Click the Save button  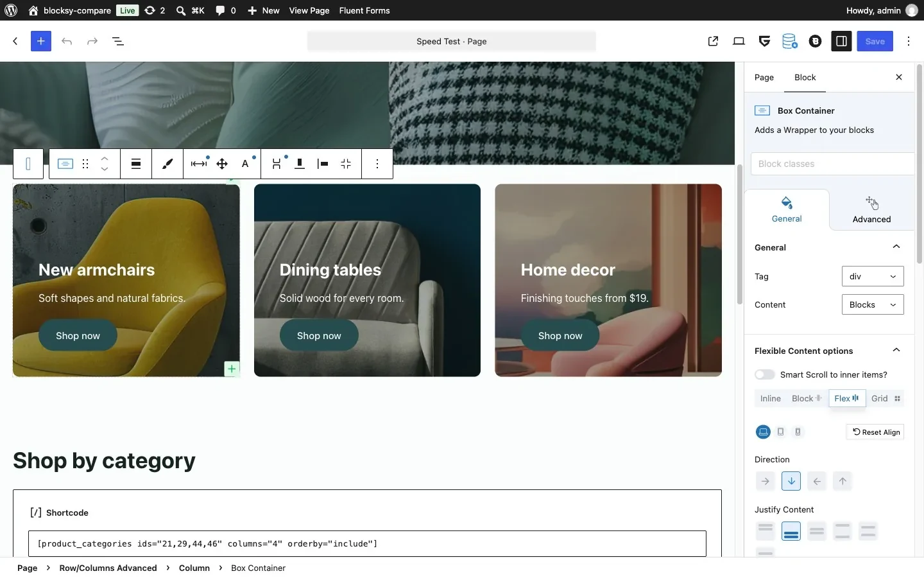click(875, 42)
